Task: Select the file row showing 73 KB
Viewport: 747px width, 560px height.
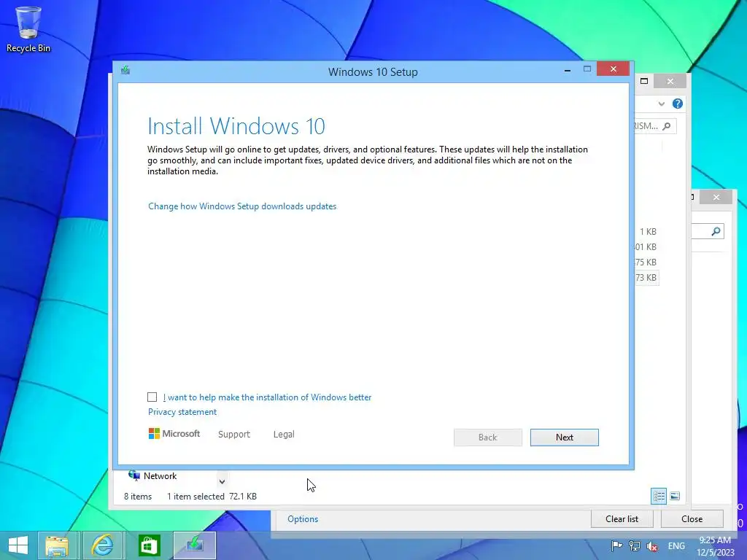Action: click(646, 278)
